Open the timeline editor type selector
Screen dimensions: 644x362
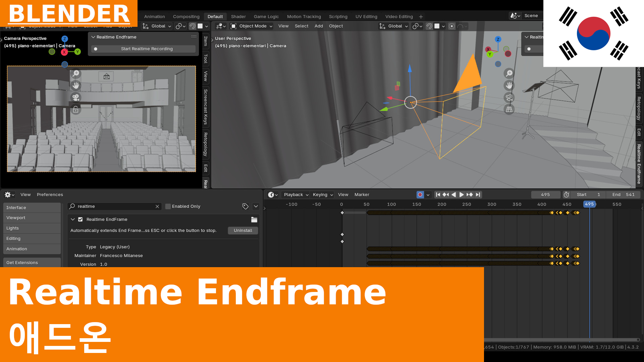pos(273,195)
